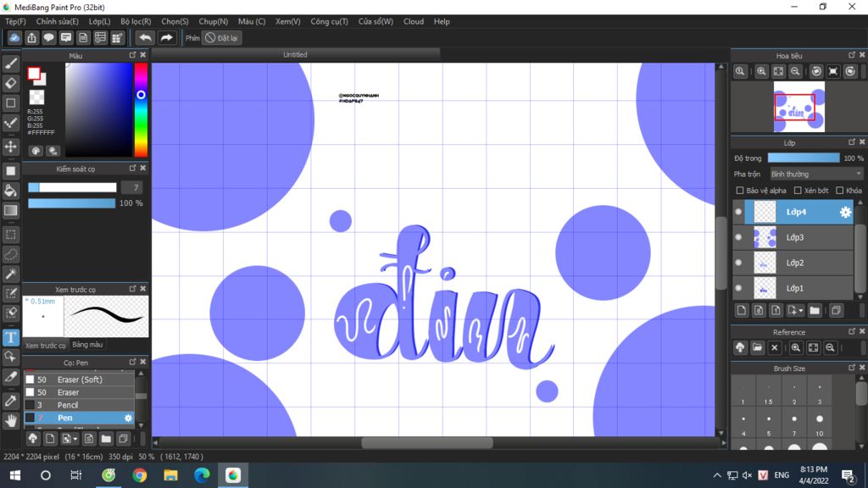
Task: Toggle the Pencil brush color box
Action: point(30,405)
